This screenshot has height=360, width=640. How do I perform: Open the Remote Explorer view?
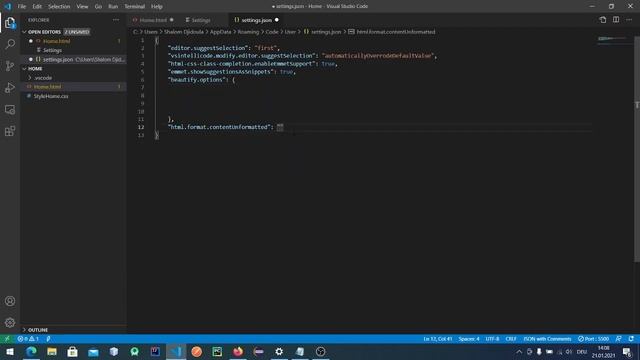[10, 109]
